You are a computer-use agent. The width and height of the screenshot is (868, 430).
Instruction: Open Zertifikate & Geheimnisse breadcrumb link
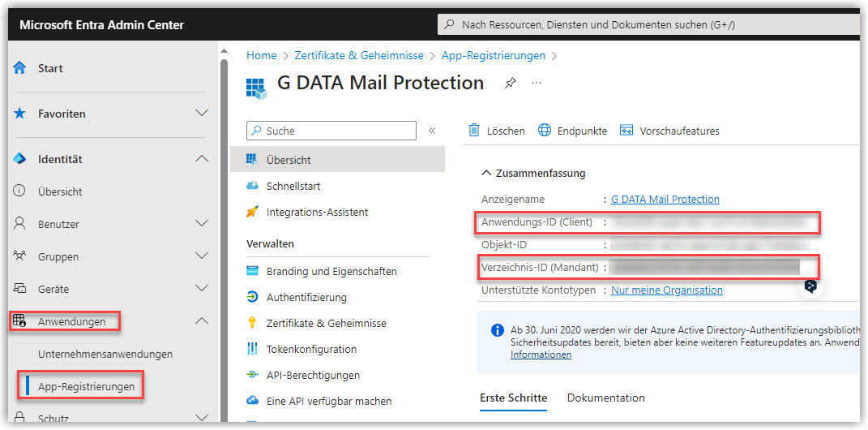pos(359,55)
